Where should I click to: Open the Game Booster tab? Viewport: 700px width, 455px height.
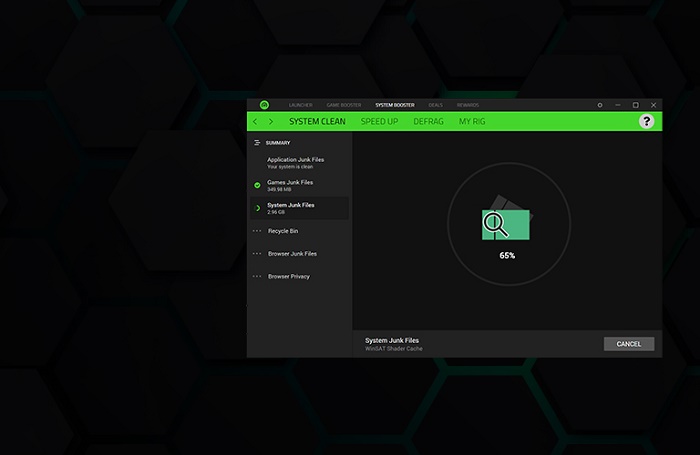click(x=344, y=105)
